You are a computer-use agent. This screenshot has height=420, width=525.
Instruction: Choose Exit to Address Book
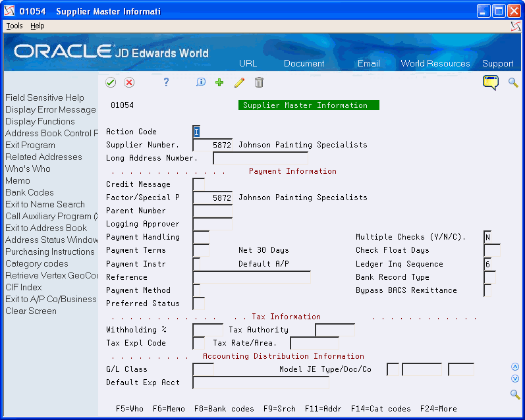tap(46, 228)
